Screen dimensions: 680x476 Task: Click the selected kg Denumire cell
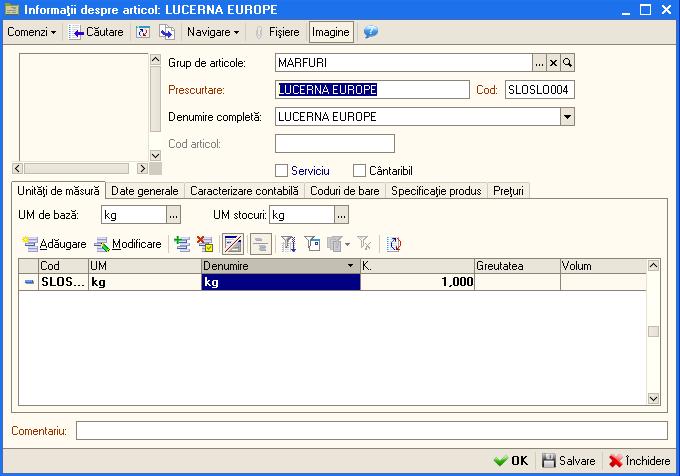pyautogui.click(x=281, y=282)
